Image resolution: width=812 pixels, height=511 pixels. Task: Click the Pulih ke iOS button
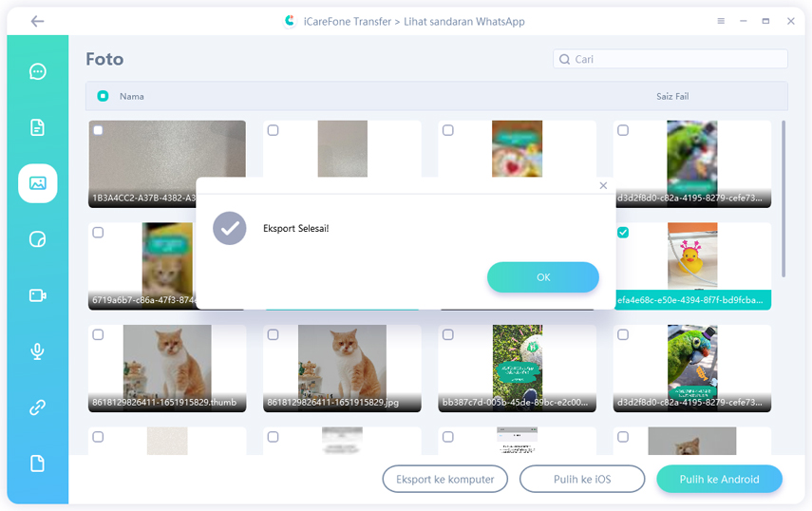pos(582,480)
